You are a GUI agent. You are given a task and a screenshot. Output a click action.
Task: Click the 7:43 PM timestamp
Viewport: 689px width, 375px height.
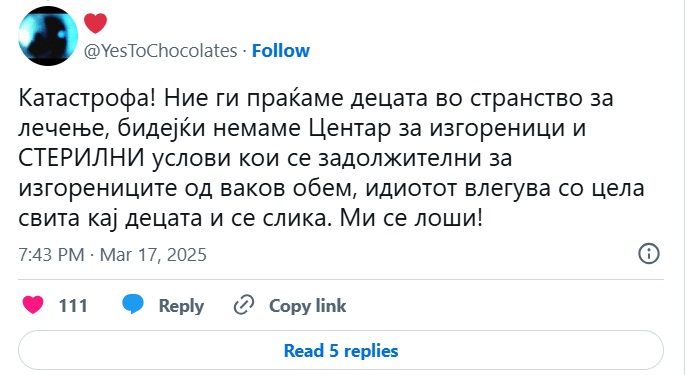51,255
